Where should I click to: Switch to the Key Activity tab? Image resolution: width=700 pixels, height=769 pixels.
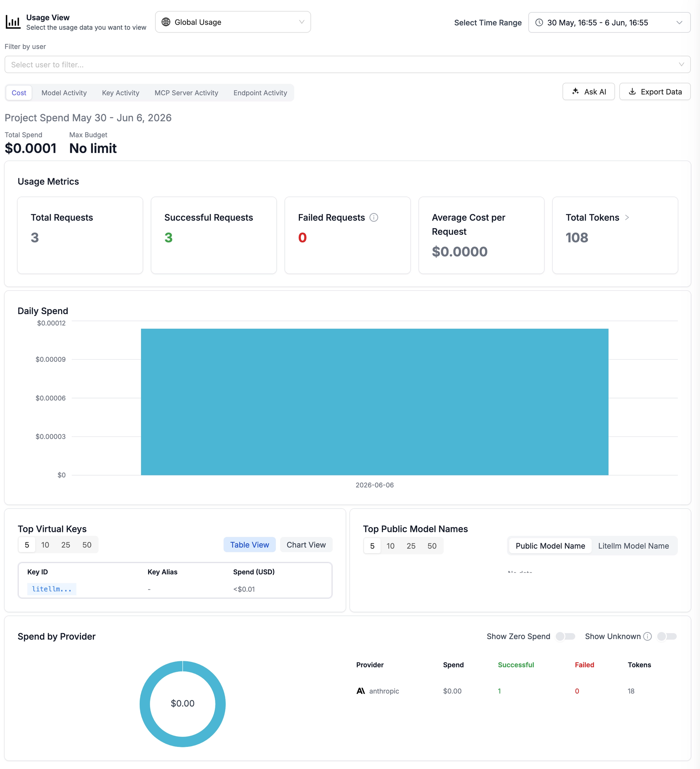coord(120,93)
